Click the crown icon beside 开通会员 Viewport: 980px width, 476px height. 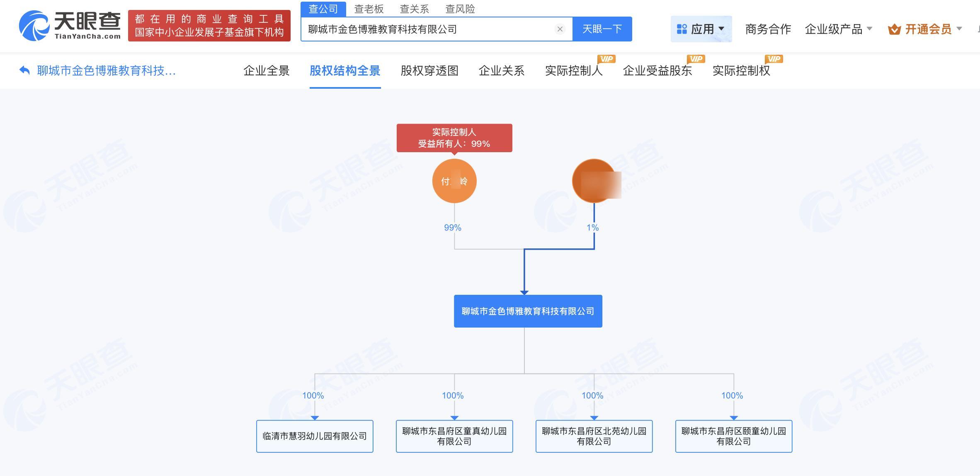[x=894, y=29]
